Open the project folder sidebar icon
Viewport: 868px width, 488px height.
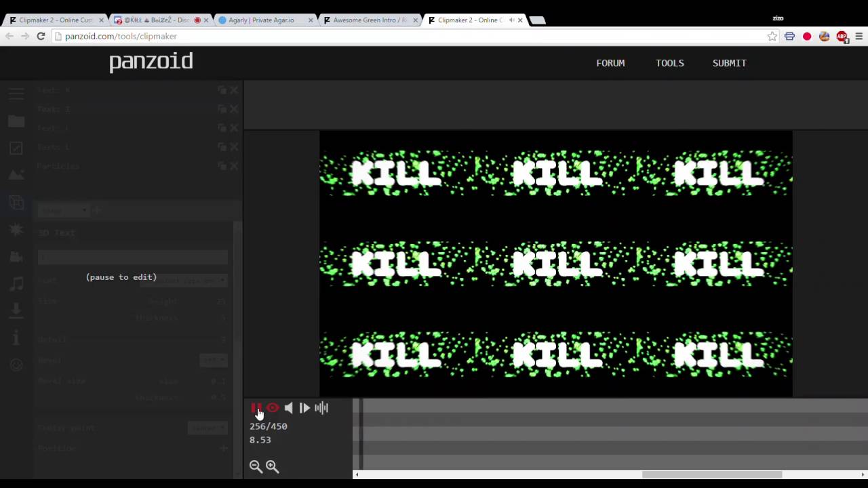[16, 121]
